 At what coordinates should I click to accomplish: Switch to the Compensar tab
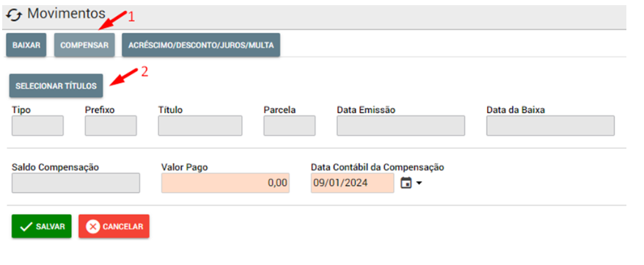[x=84, y=46]
